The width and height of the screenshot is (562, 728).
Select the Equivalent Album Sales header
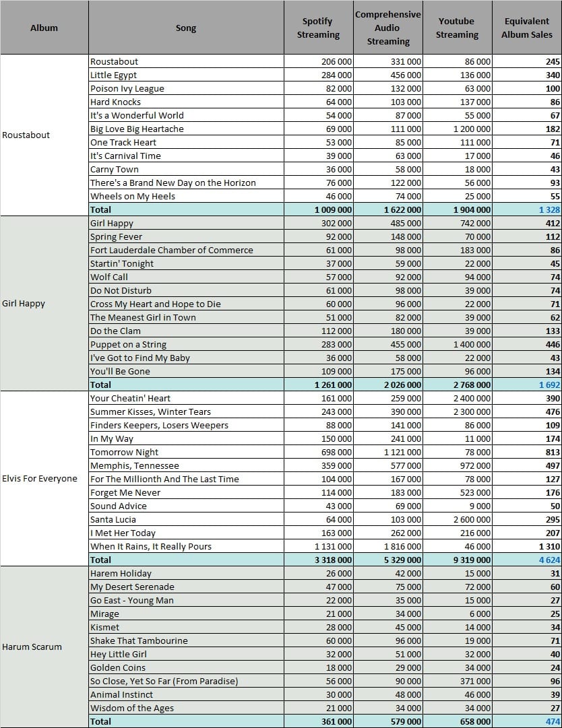[527, 28]
